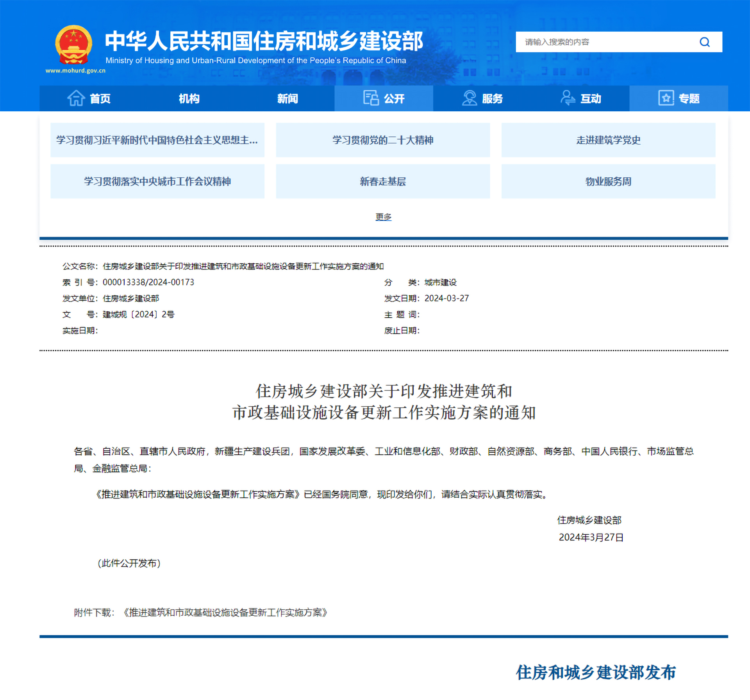Open the 公开 menu item
The image size is (750, 700).
point(384,98)
